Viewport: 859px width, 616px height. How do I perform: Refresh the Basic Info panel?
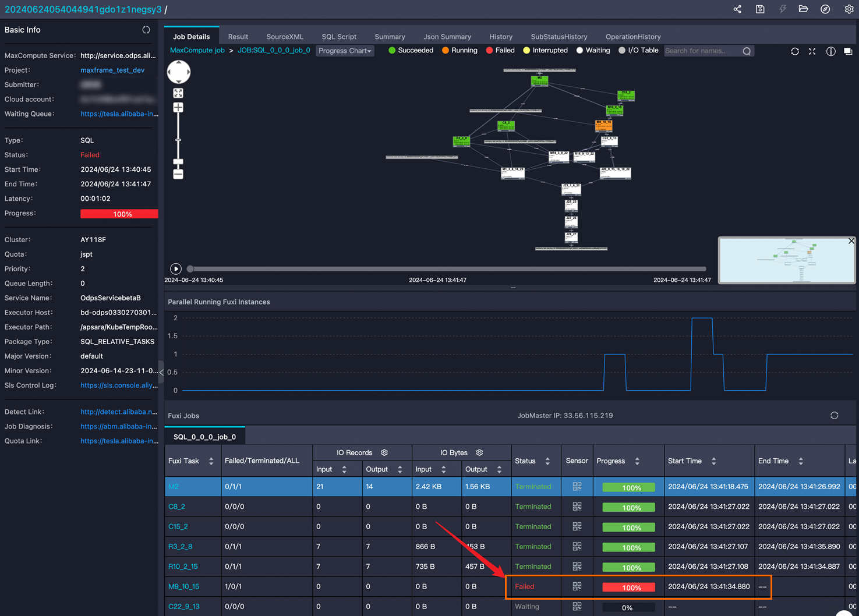(x=146, y=30)
